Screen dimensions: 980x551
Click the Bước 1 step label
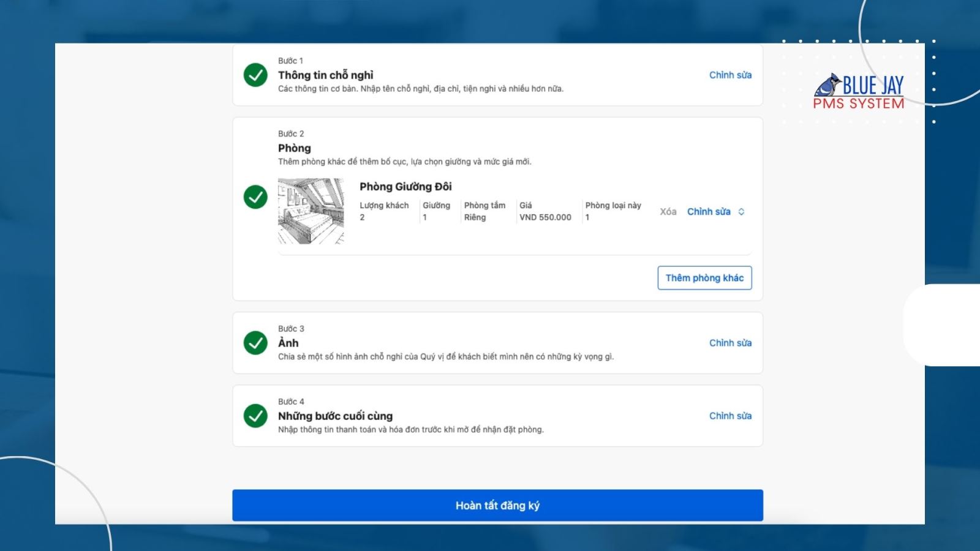[290, 61]
